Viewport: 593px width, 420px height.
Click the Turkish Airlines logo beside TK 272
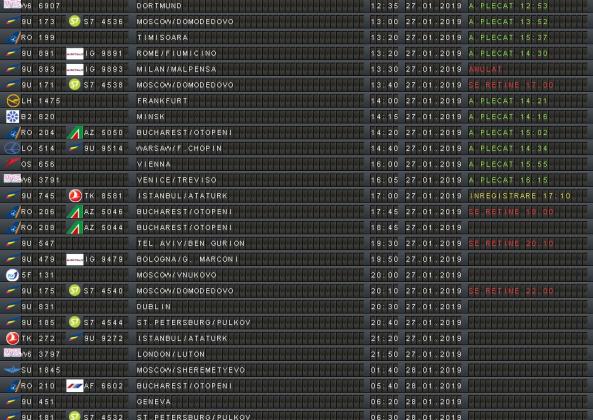click(x=12, y=338)
